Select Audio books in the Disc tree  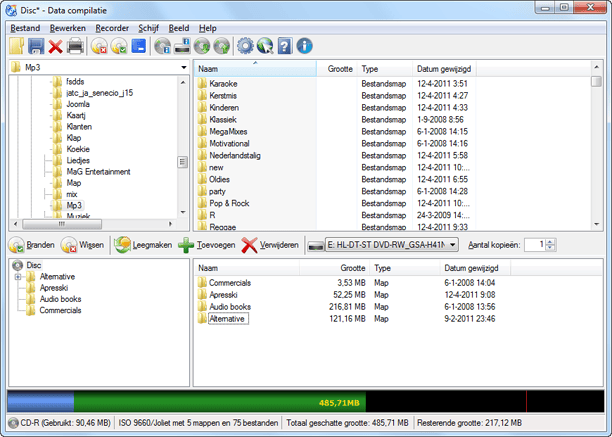pyautogui.click(x=60, y=299)
